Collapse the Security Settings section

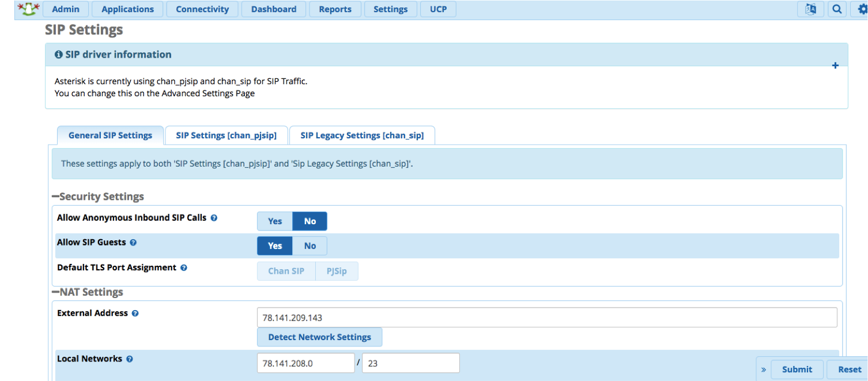point(55,196)
